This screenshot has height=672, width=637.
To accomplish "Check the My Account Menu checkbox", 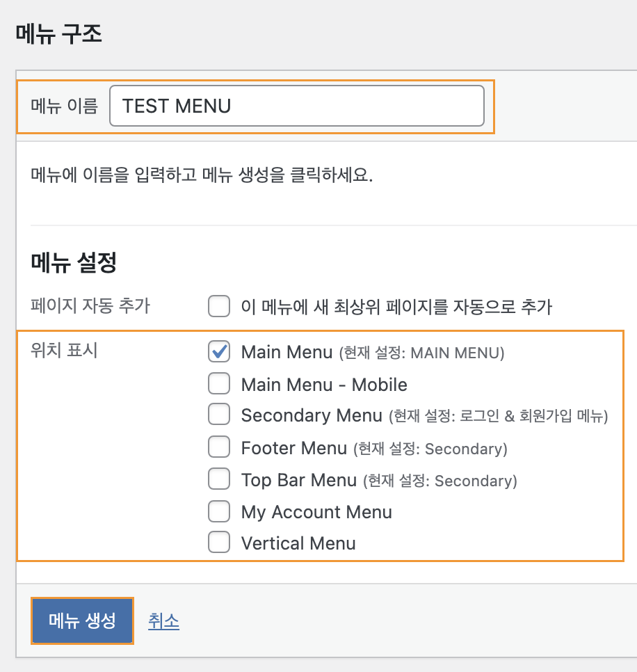I will [219, 511].
